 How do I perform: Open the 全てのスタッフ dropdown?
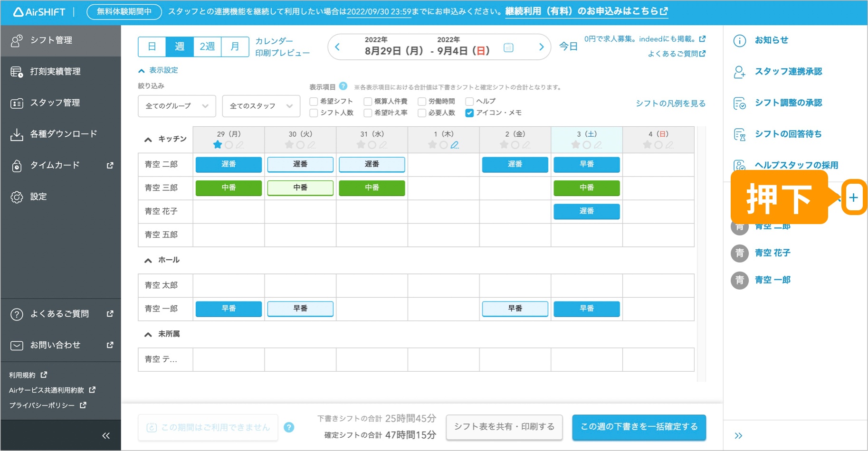(x=261, y=106)
